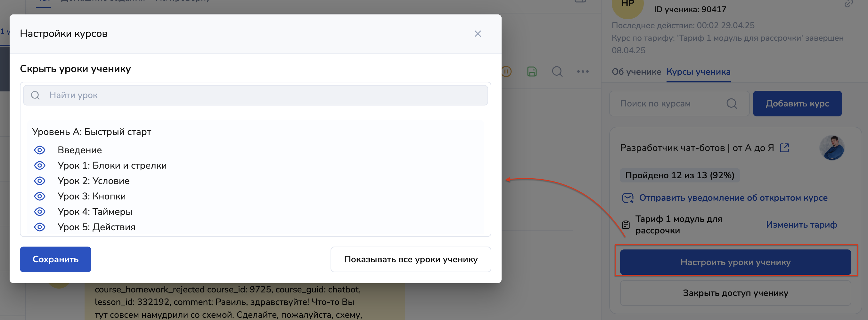Image resolution: width=868 pixels, height=320 pixels.
Task: Click Отправить уведомление об открытом курсе link
Action: coord(733,198)
